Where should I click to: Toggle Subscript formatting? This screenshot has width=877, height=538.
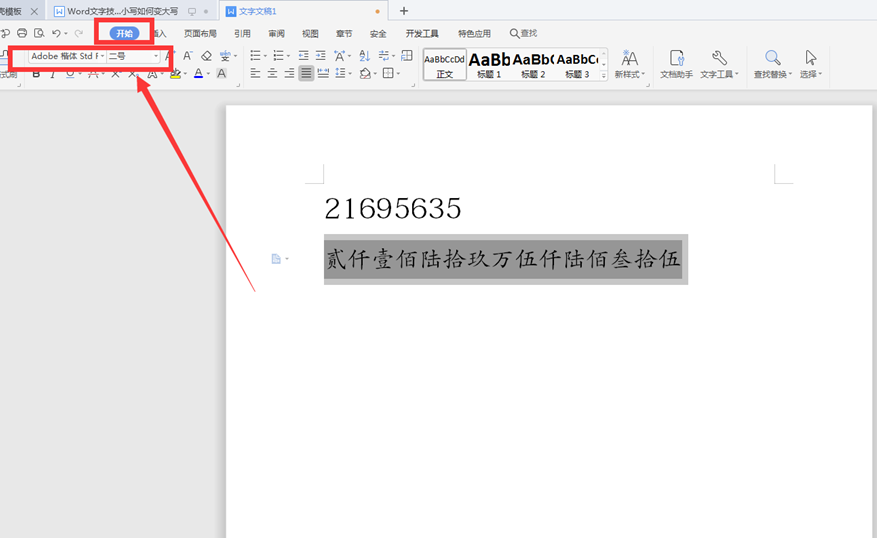[x=133, y=74]
